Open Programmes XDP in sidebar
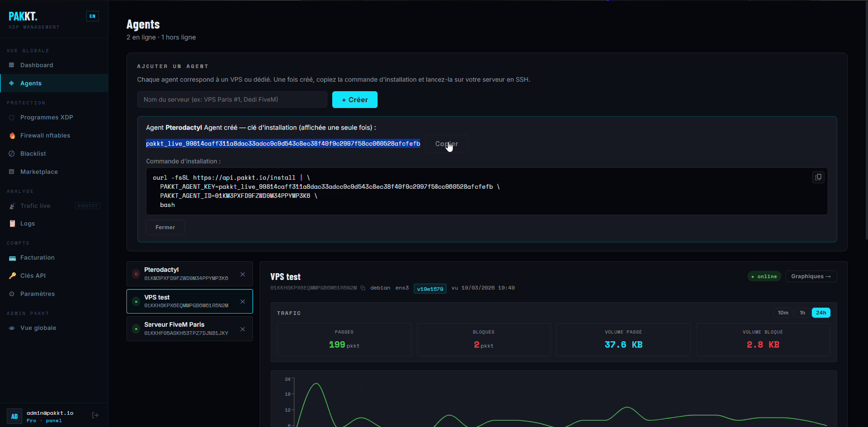The height and width of the screenshot is (427, 868). (46, 118)
